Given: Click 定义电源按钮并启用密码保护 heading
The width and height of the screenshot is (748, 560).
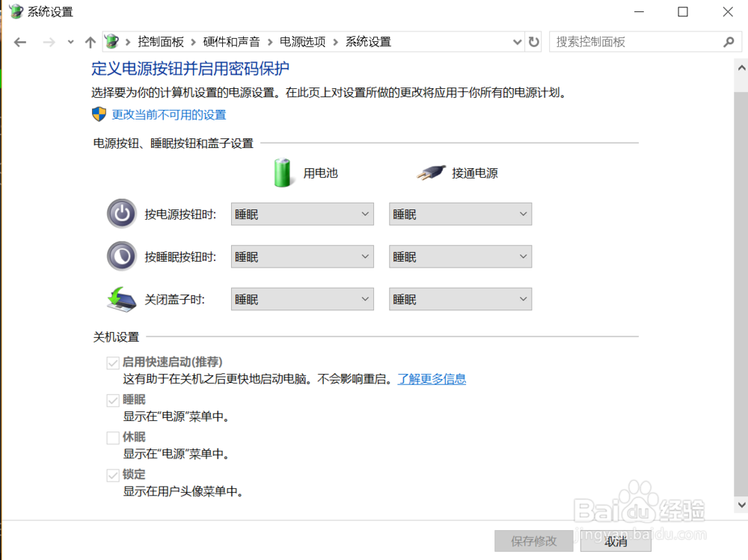Looking at the screenshot, I should [190, 69].
